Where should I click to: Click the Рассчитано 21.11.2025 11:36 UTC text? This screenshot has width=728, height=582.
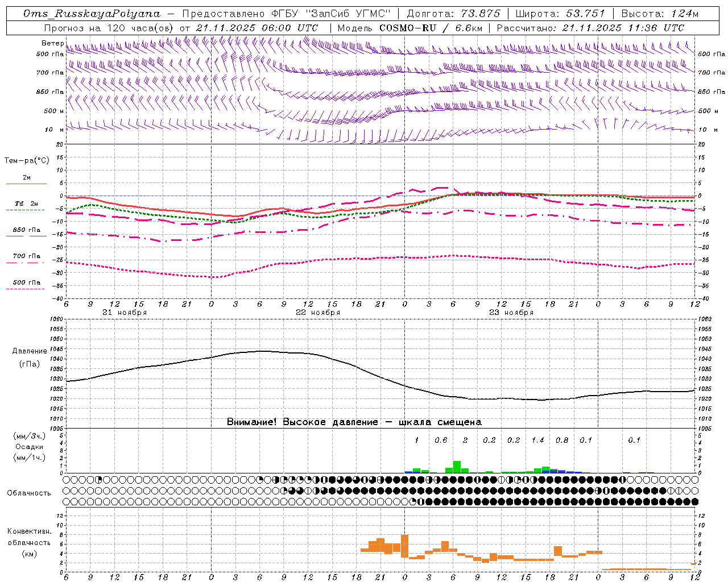point(590,28)
